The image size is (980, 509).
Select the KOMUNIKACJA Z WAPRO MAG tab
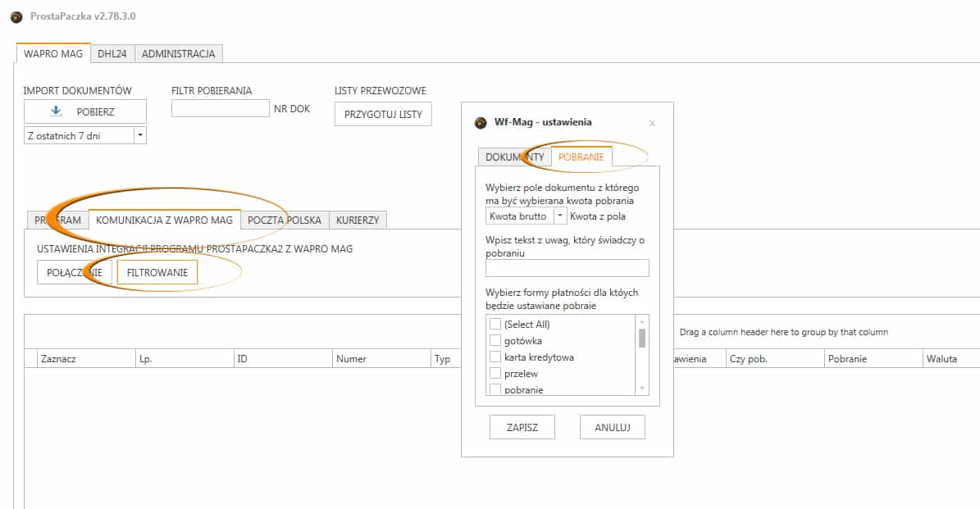pos(164,220)
